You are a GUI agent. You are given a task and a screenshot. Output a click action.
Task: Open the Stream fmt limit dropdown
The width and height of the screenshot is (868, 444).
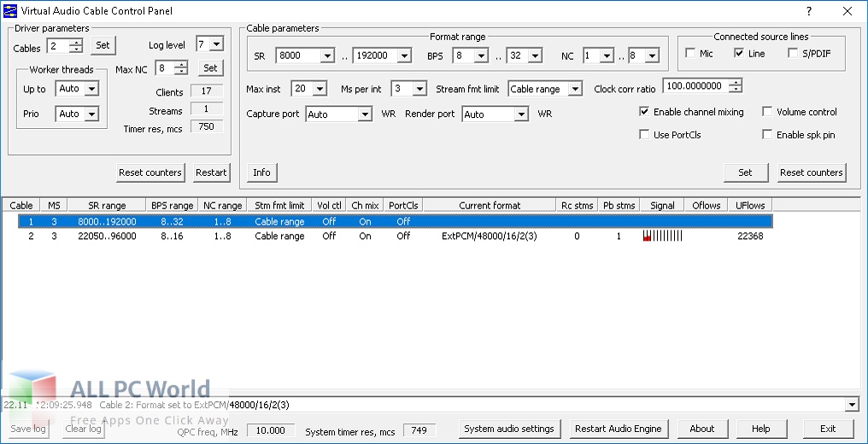(575, 89)
